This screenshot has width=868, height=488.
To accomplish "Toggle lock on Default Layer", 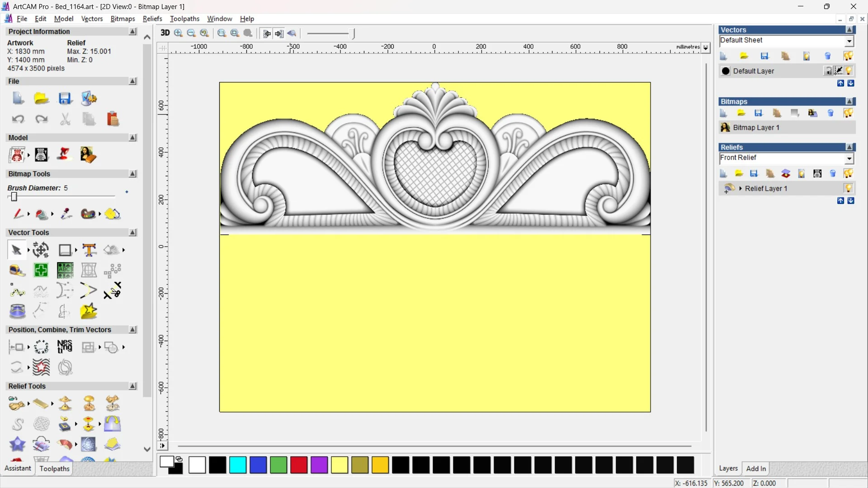I will tap(828, 71).
